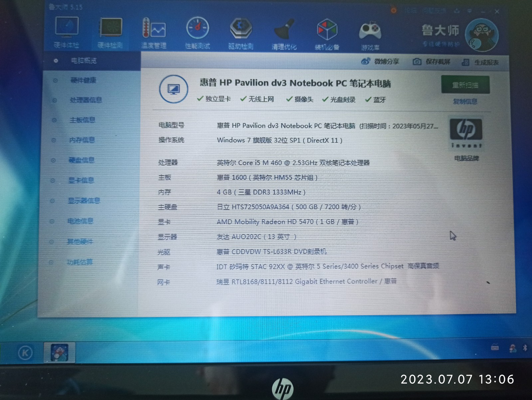
Task: Select 其他硬件 in sidebar
Action: [80, 241]
